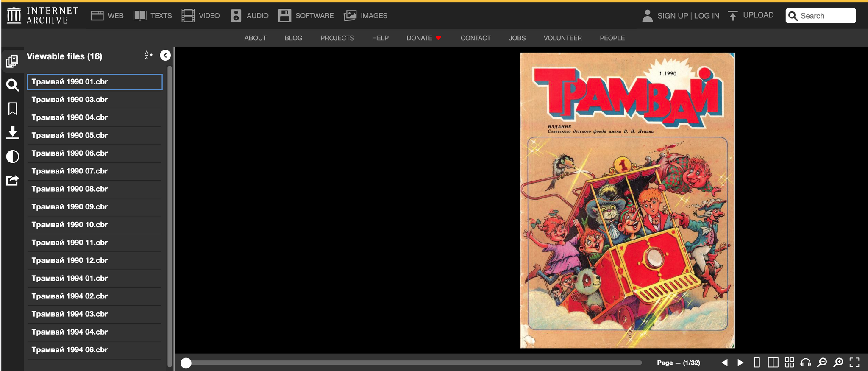The image size is (868, 371).
Task: Select file Трамвай 1990 04.cbr
Action: (x=95, y=117)
